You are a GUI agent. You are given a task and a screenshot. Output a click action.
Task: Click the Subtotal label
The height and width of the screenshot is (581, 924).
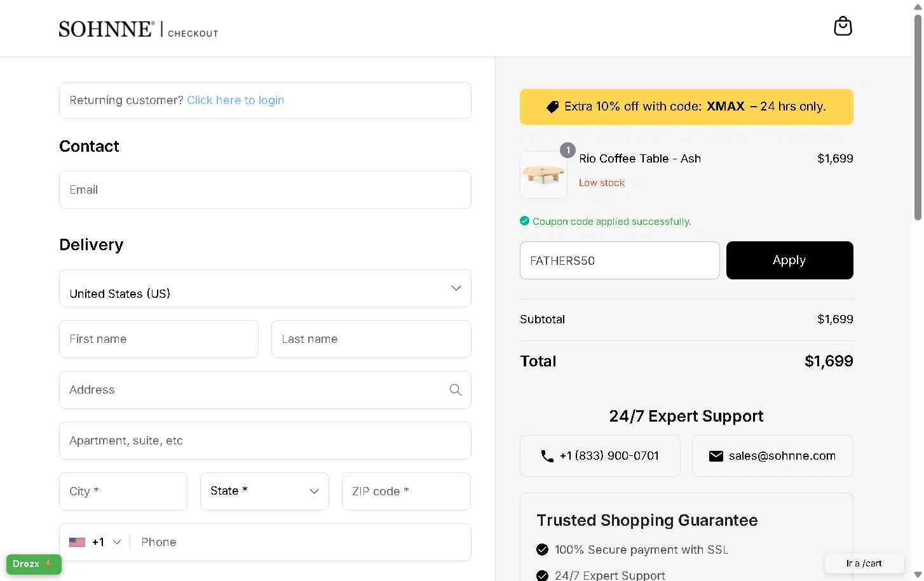542,319
